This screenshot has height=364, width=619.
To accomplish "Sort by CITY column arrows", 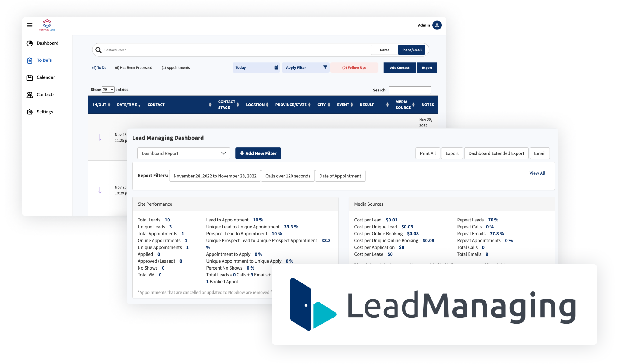I will pos(329,105).
